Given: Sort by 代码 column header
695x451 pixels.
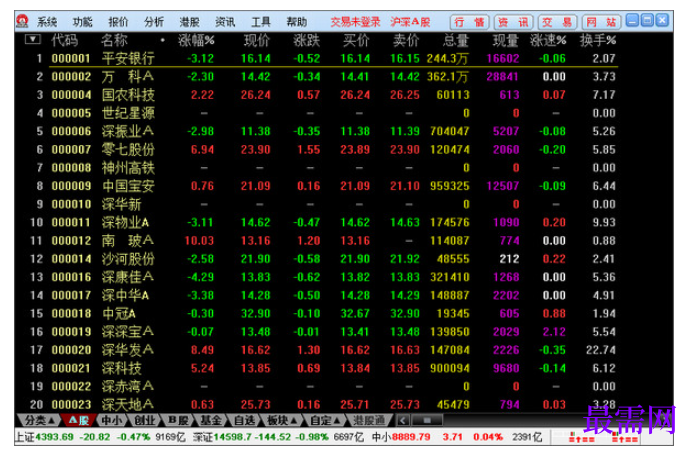Looking at the screenshot, I should pyautogui.click(x=64, y=40).
